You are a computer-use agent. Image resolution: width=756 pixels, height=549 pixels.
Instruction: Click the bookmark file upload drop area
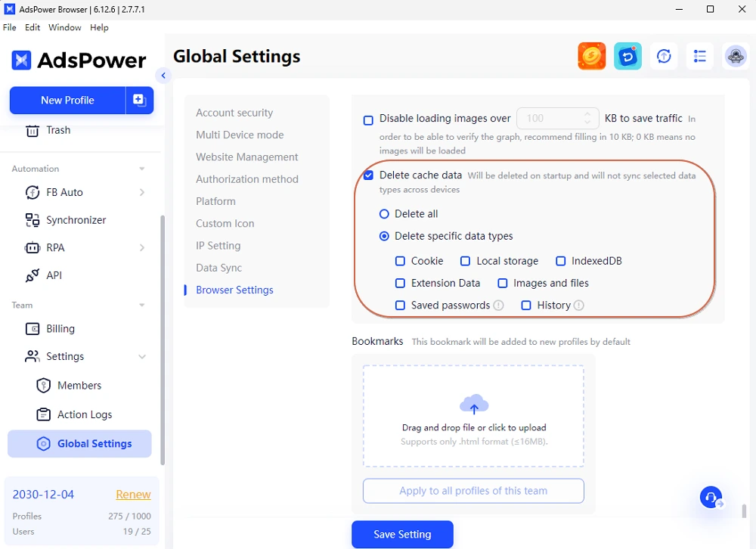point(473,417)
